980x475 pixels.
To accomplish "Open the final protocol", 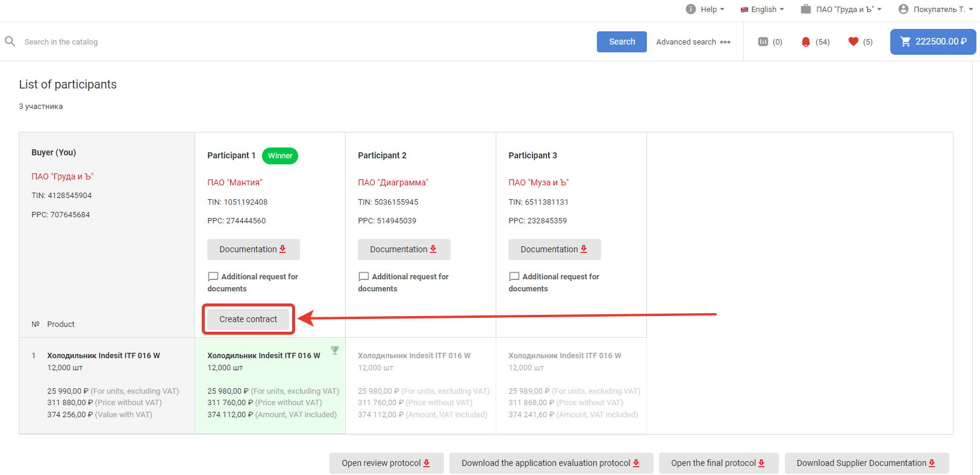I will 718,463.
